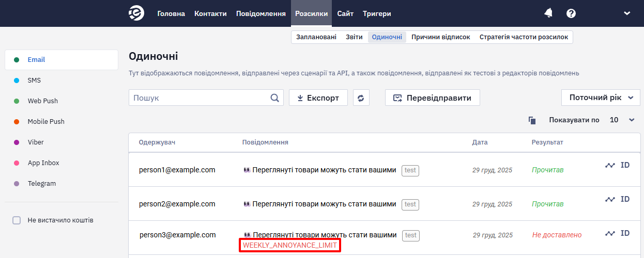Image resolution: width=644 pixels, height=258 pixels.
Task: Select the Розсилки menu tab
Action: click(x=312, y=13)
